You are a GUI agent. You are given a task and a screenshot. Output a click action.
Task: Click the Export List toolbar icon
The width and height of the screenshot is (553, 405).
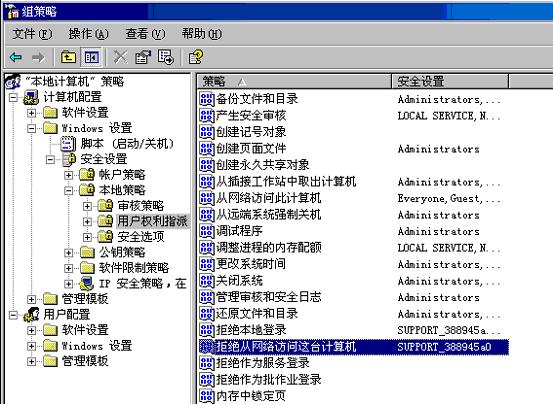166,57
